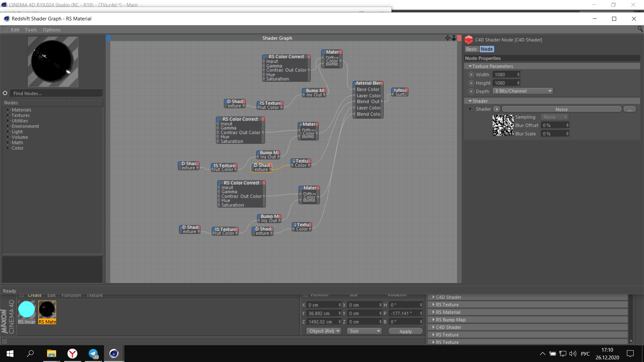Click the shader arrow button next to Shader label
This screenshot has height=362, width=644.
coord(497,109)
